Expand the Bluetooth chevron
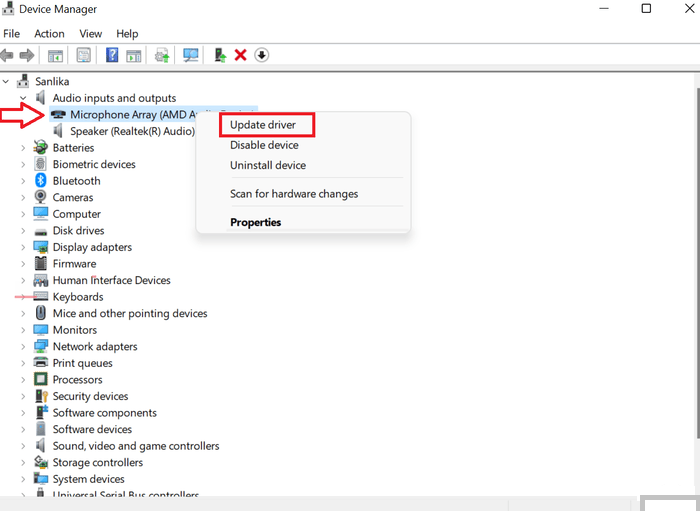This screenshot has height=511, width=700. click(x=23, y=181)
